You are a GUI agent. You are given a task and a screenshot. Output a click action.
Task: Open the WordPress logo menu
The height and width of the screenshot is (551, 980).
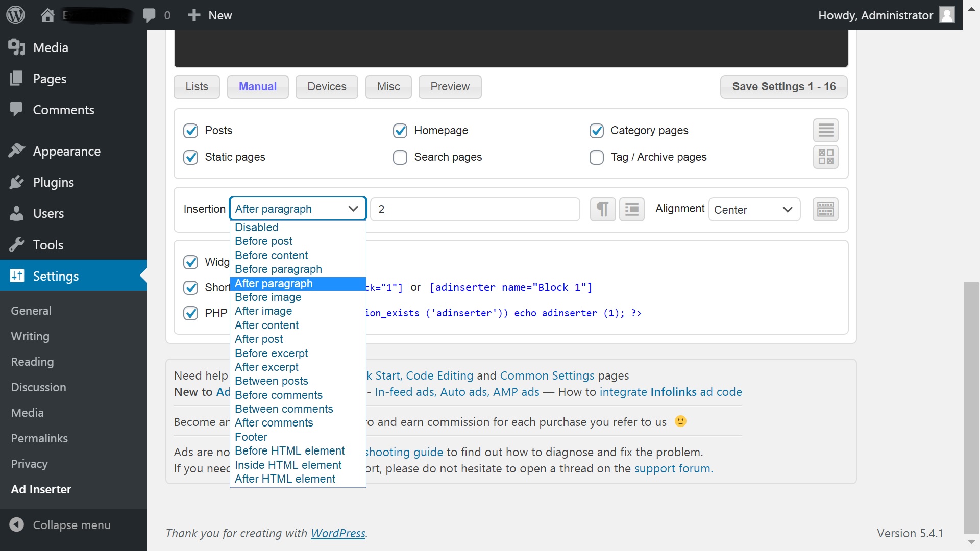point(15,15)
